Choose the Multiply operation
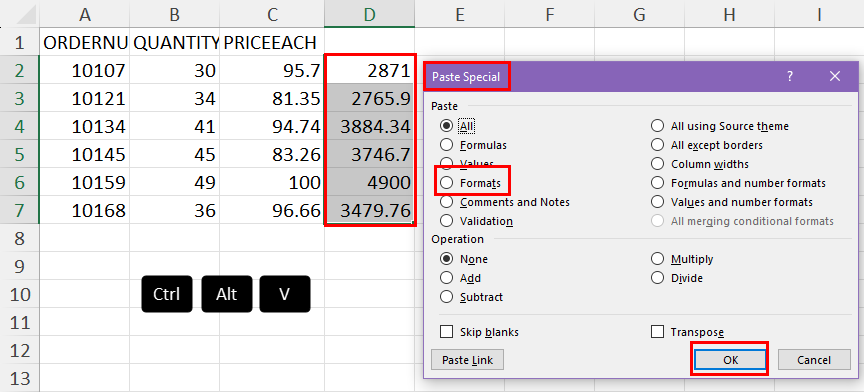 pos(657,259)
